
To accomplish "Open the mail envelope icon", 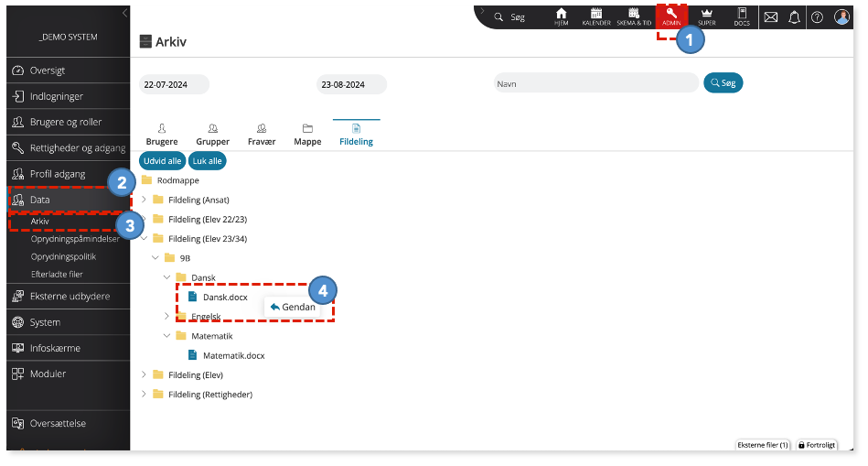I will click(x=770, y=17).
